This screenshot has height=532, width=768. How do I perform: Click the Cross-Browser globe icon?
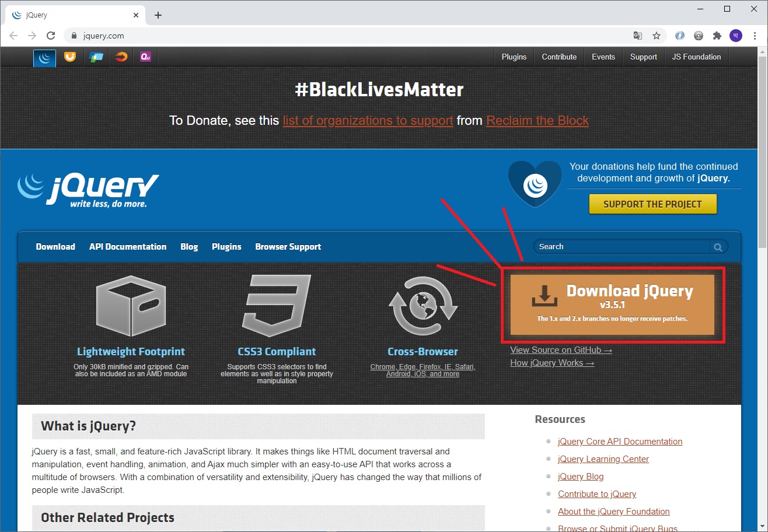pos(423,306)
